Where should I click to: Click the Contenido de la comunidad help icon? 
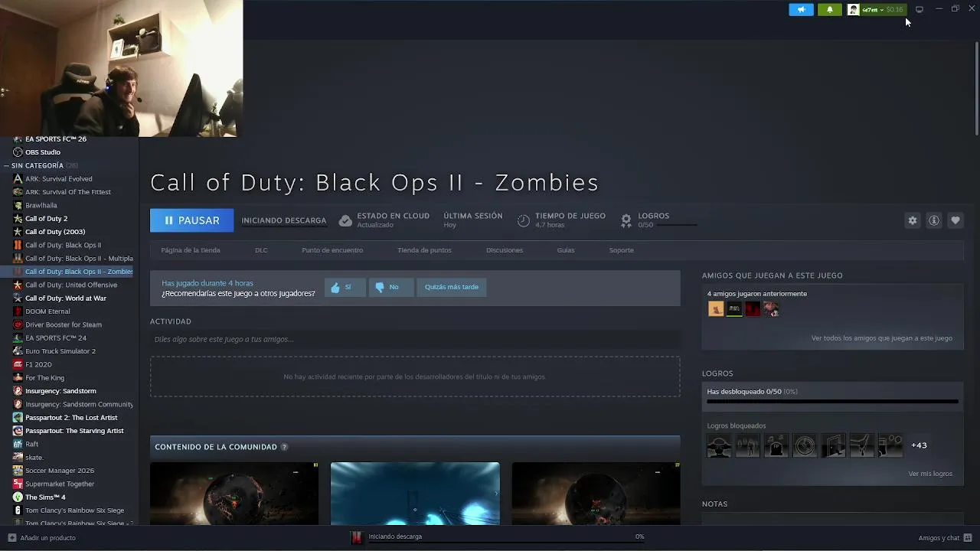click(284, 447)
